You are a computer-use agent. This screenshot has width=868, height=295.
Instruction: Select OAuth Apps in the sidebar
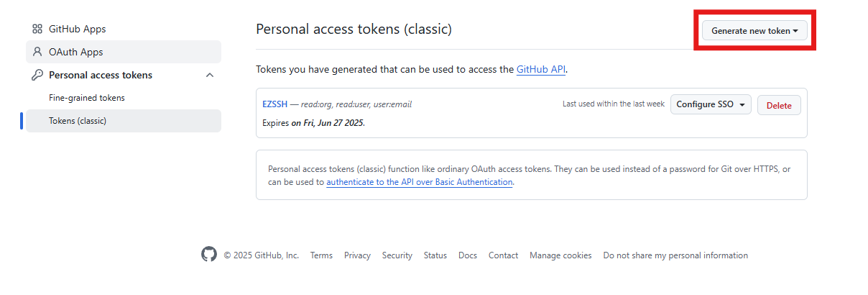click(x=75, y=52)
